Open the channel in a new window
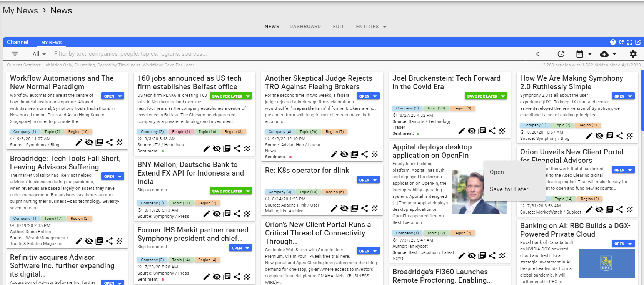The width and height of the screenshot is (644, 285). coord(637,42)
